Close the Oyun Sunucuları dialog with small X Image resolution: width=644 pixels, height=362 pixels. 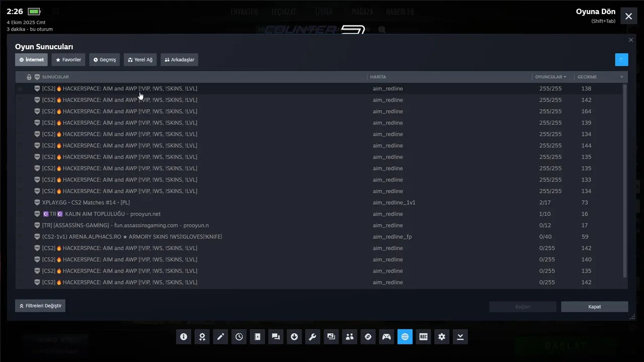(631, 40)
